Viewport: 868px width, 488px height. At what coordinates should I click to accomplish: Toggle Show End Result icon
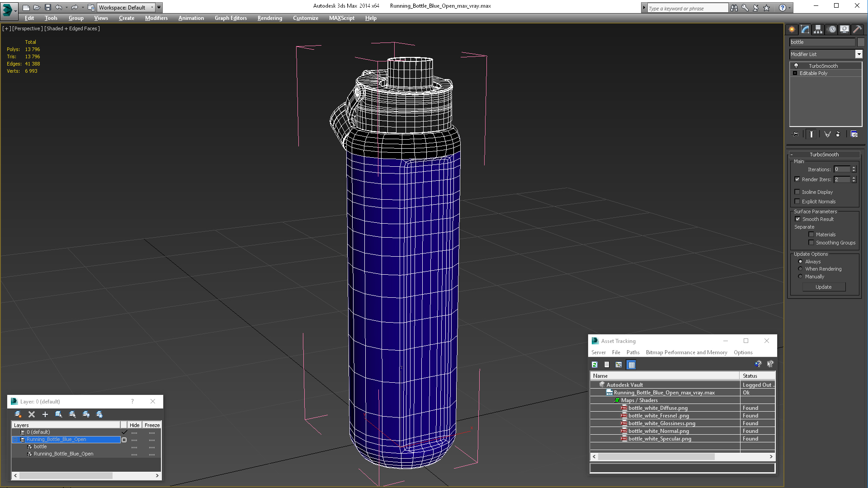point(811,134)
